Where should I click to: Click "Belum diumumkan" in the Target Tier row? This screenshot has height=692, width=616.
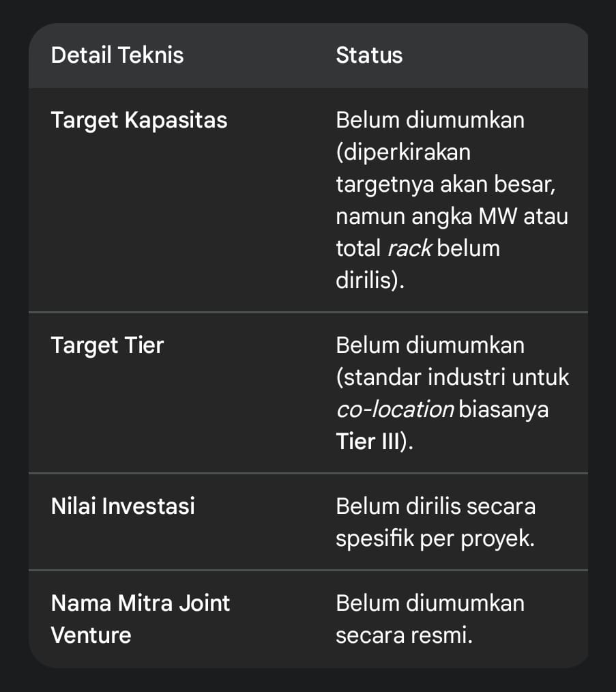click(x=430, y=345)
